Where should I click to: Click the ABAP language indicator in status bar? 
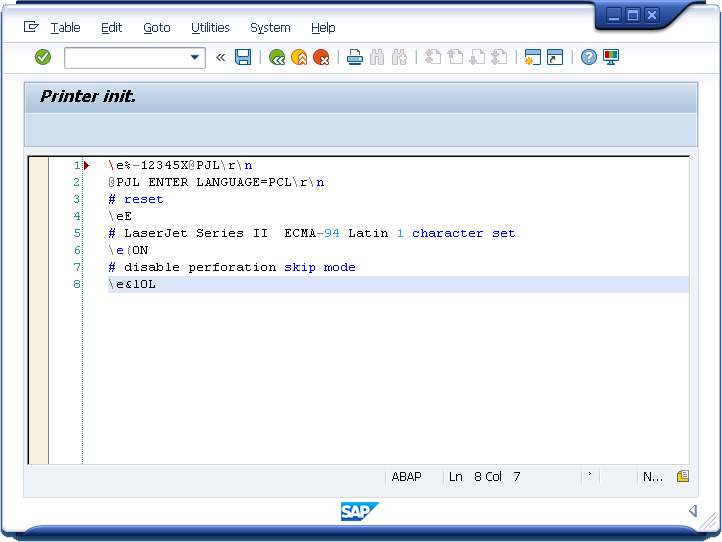(x=407, y=477)
